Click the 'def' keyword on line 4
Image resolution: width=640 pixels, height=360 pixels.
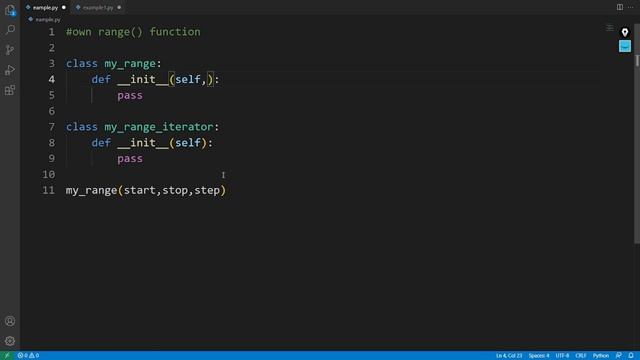[101, 79]
